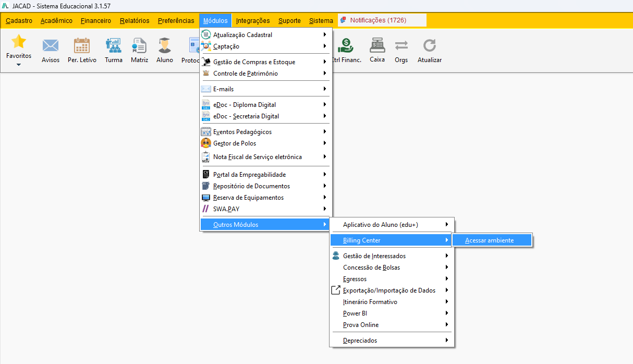Viewport: 633px width, 364px height.
Task: Select the Itinerário Formativo entry
Action: tap(392, 302)
